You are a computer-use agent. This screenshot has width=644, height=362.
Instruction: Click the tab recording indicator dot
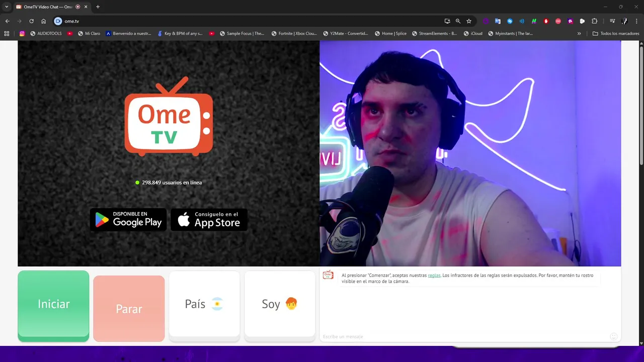(x=78, y=7)
